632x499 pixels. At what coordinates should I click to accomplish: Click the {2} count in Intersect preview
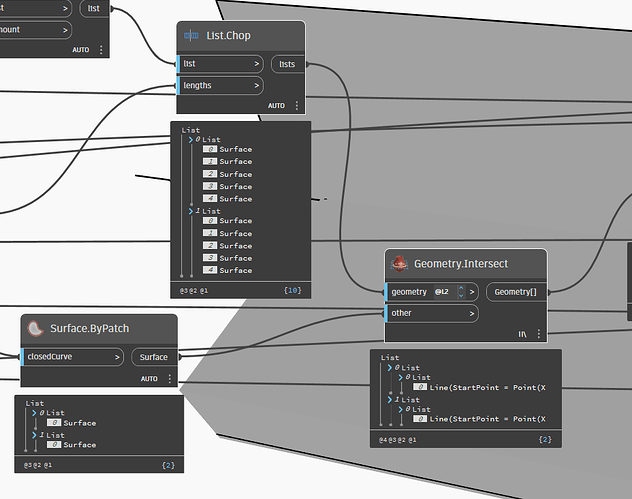(x=545, y=440)
